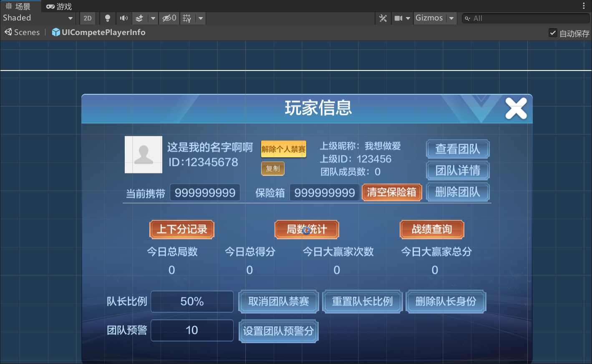Expand the effects dropdown arrow beside layers icon
The image size is (592, 364).
(x=153, y=18)
